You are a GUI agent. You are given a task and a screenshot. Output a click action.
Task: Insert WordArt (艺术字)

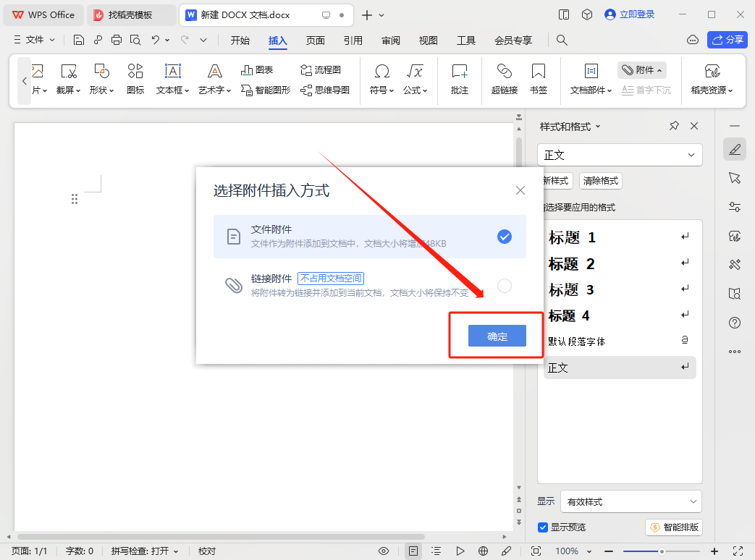[215, 79]
